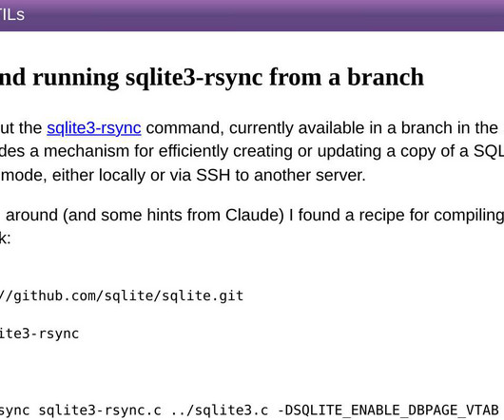Screen dimensions: 504x420
Task: Click the 'running sqlite3-rsync from a branch' heading
Action: pyautogui.click(x=212, y=77)
